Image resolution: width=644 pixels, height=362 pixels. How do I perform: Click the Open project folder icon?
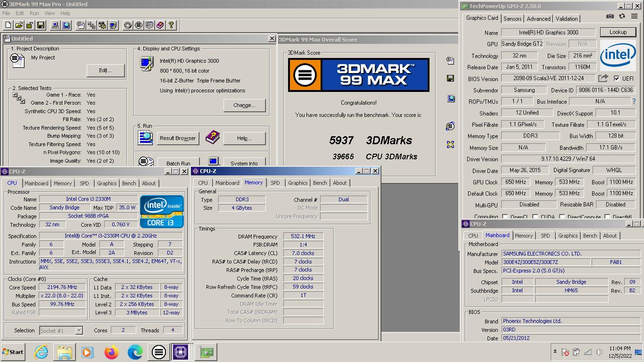(19, 25)
